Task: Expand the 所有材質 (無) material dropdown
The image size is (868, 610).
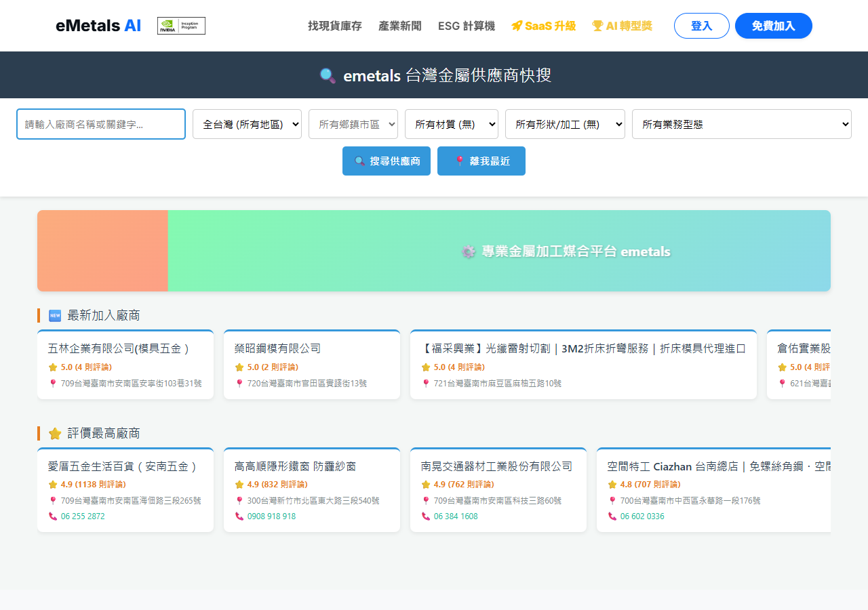Action: (452, 124)
